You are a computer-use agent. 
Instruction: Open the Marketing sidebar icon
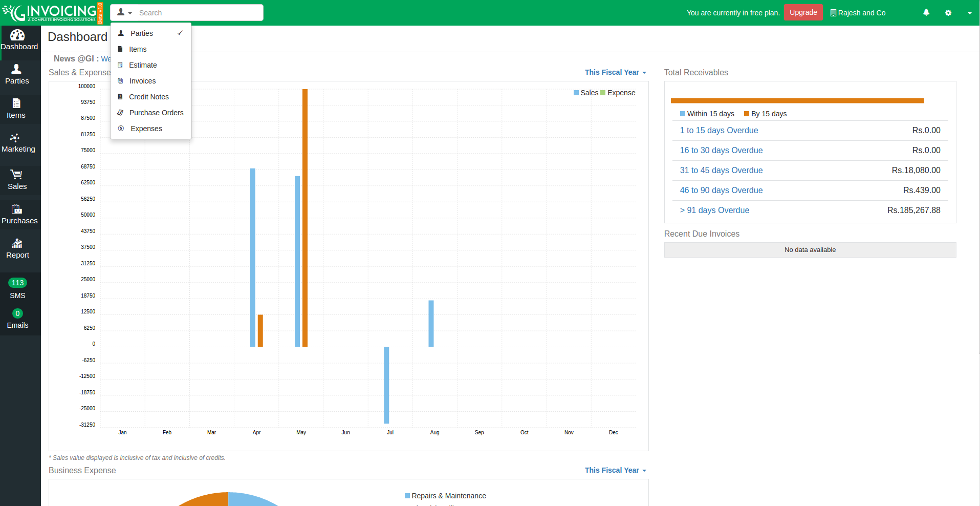click(x=15, y=137)
